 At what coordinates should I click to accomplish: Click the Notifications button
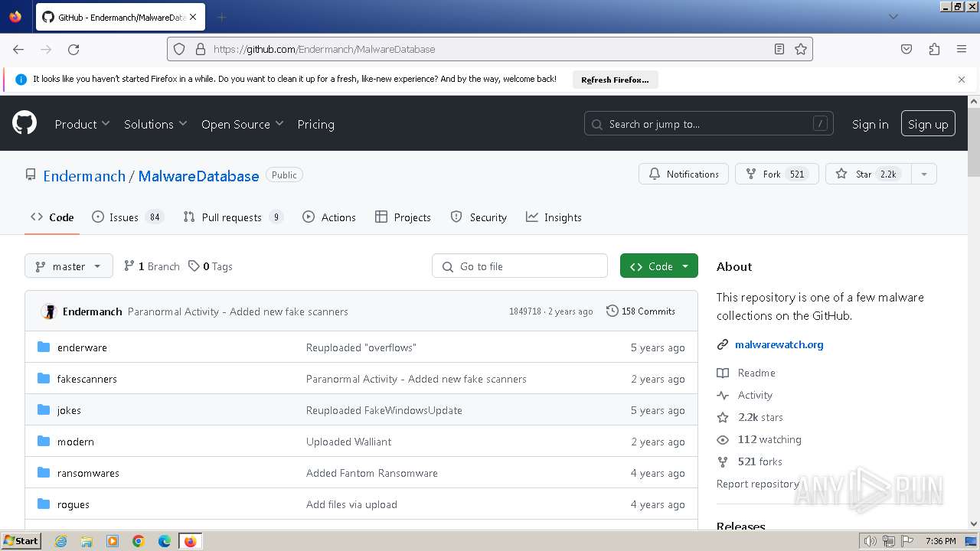[684, 174]
